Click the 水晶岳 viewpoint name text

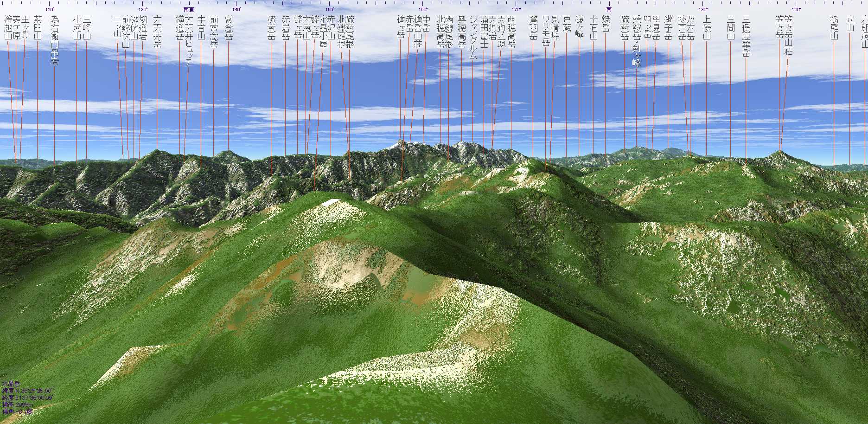click(x=11, y=384)
